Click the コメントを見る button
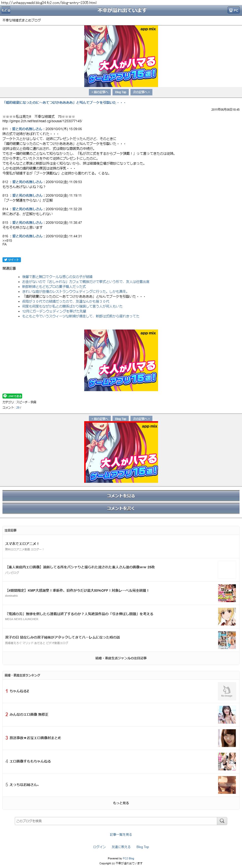 pos(121,496)
